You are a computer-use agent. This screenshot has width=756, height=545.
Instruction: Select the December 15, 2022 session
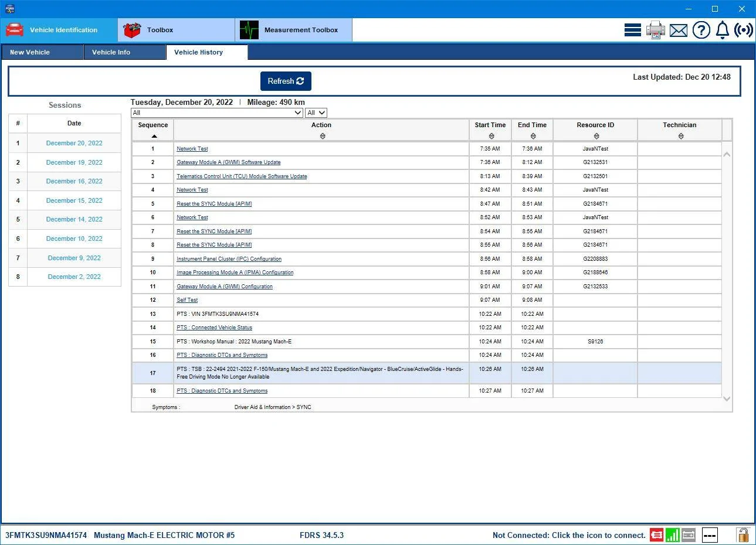74,200
